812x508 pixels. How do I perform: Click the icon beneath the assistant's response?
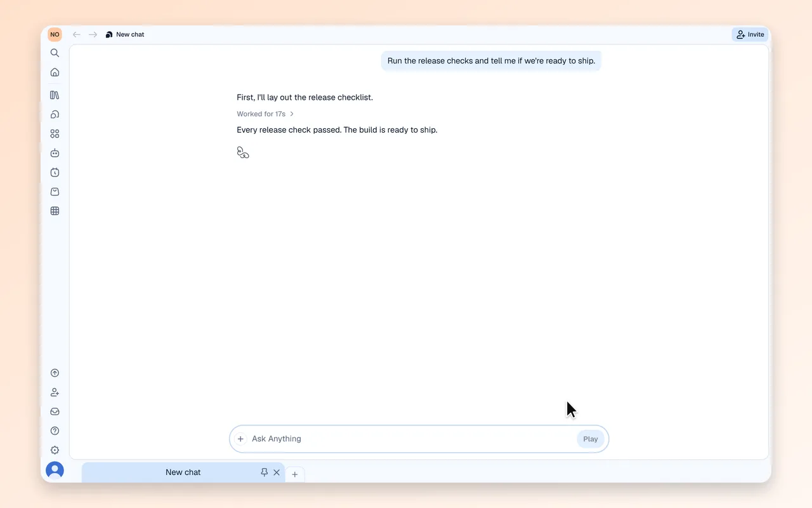click(x=243, y=152)
